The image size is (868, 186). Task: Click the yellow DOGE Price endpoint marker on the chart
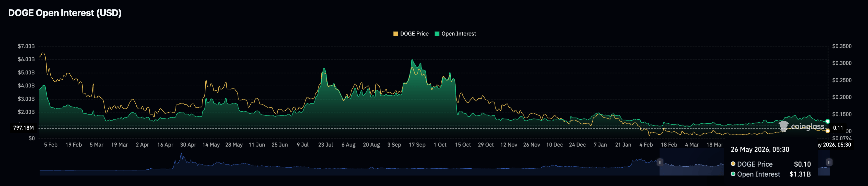(x=828, y=131)
